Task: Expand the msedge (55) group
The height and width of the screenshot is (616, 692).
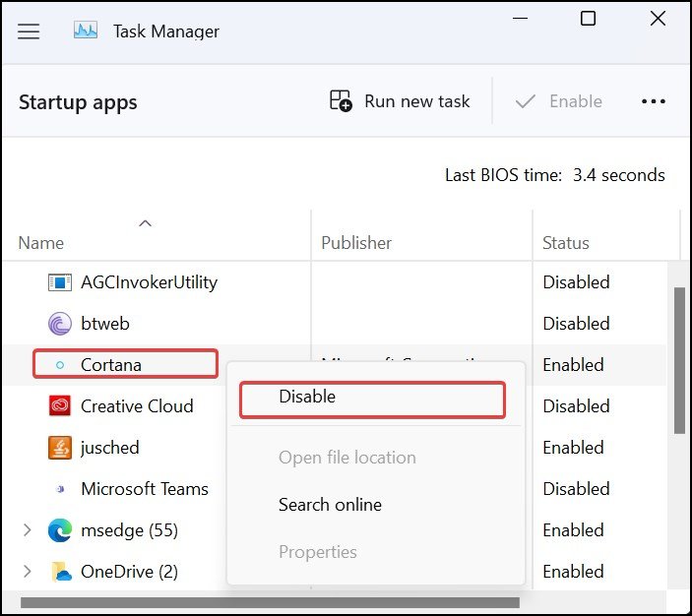Action: [x=28, y=530]
